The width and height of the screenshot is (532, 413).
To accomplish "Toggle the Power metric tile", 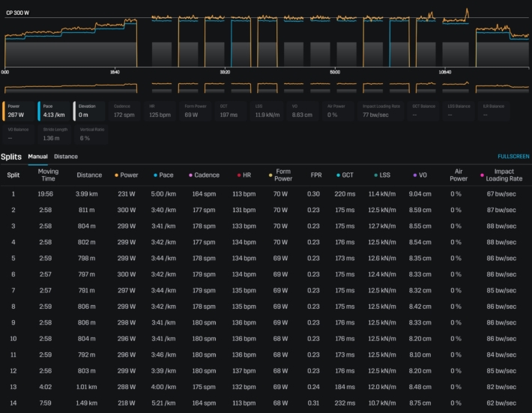I will point(19,111).
